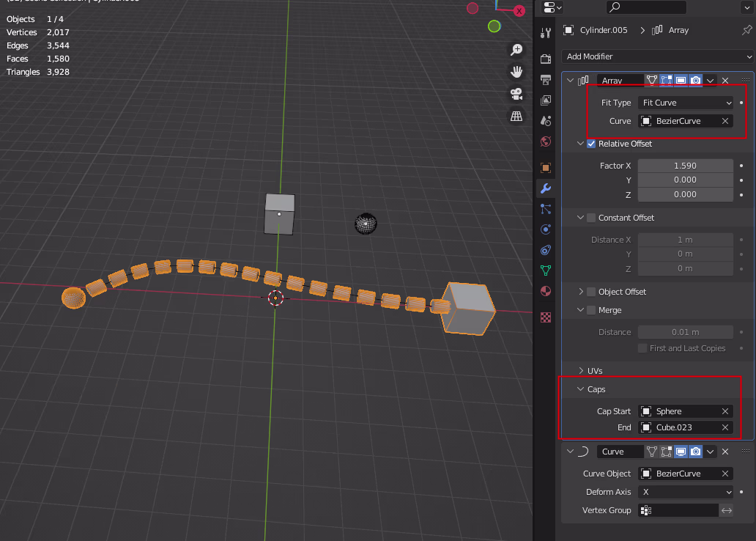Clear the Cap End Cube.023 object
756x541 pixels.
pos(725,427)
